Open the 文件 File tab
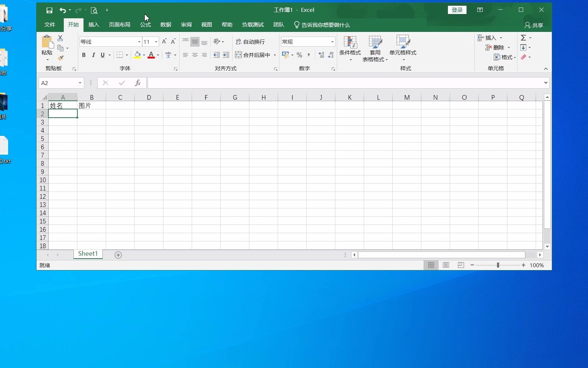The height and width of the screenshot is (368, 588). tap(50, 25)
